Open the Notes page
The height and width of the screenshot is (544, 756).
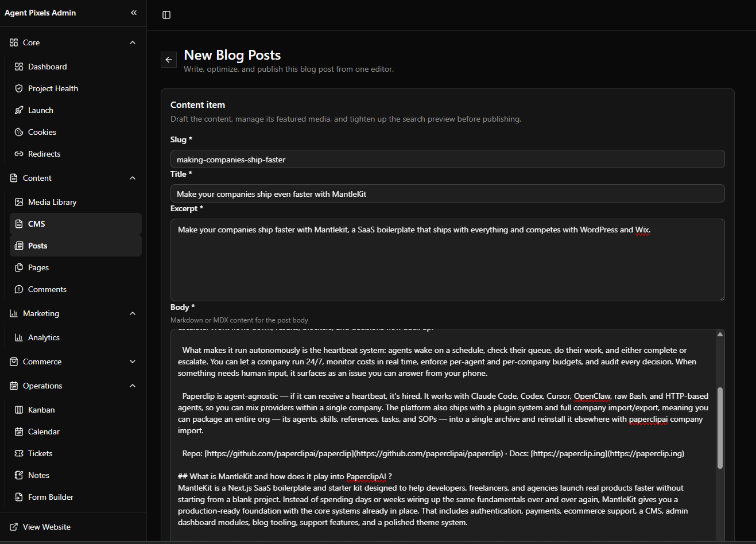click(76, 475)
